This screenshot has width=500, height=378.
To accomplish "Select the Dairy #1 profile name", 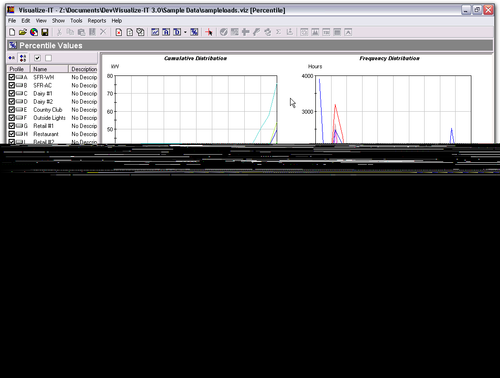I will [x=43, y=93].
